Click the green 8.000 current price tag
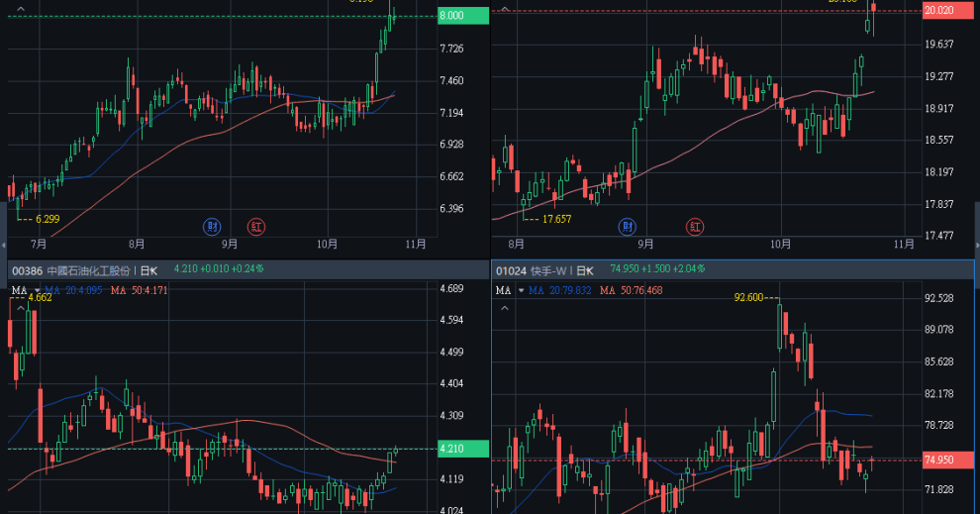This screenshot has height=514, width=980. click(462, 16)
